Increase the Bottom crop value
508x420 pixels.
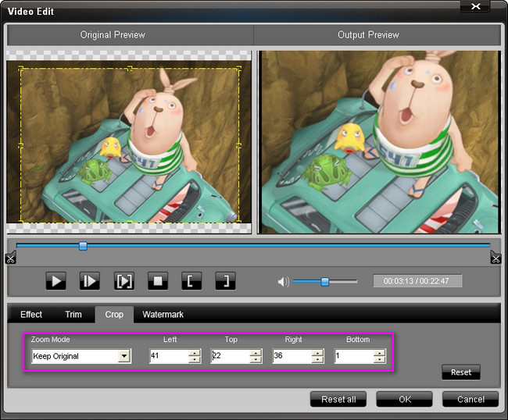[x=379, y=353]
